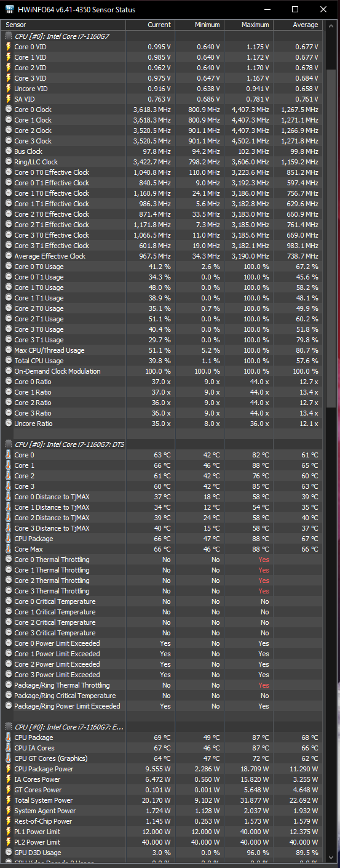The image size is (340, 868).
Task: Select the Core 2 Ratio row
Action: (162, 403)
